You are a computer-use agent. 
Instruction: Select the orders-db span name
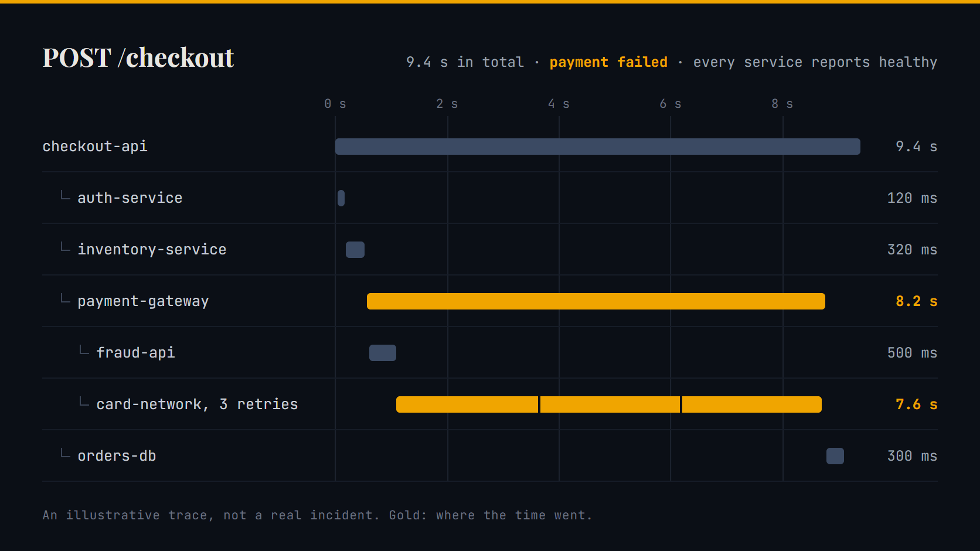(x=117, y=456)
